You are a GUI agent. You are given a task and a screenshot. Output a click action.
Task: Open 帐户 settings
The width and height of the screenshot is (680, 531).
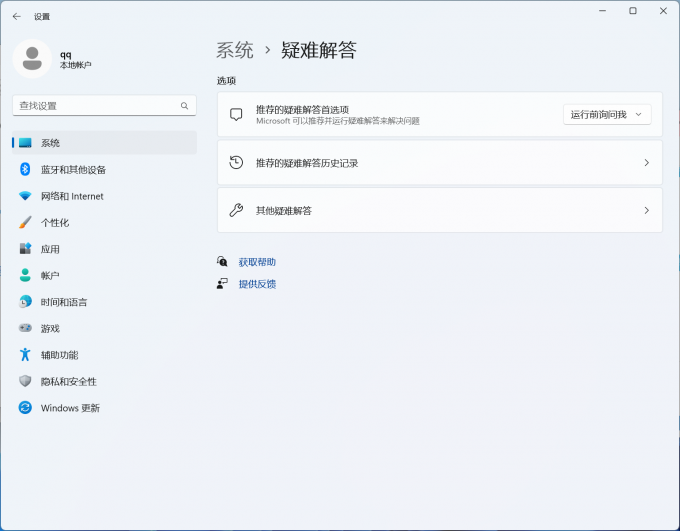pyautogui.click(x=105, y=275)
